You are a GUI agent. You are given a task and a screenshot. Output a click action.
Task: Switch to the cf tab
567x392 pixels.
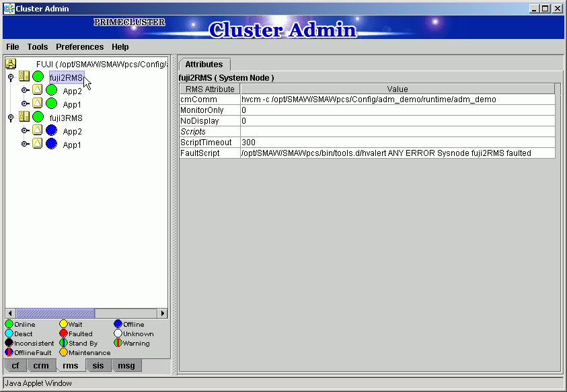pyautogui.click(x=15, y=366)
